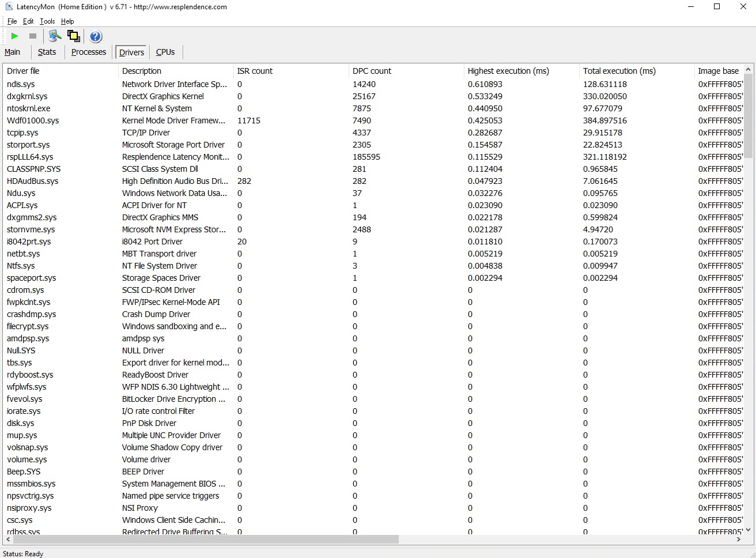Select the storport.sys driver row
Image resolution: width=756 pixels, height=558 pixels.
[373, 145]
